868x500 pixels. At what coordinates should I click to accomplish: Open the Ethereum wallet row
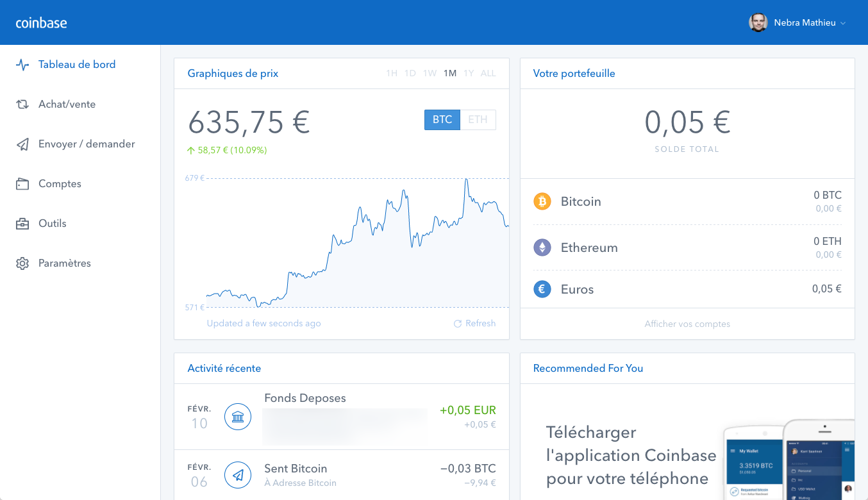(687, 247)
